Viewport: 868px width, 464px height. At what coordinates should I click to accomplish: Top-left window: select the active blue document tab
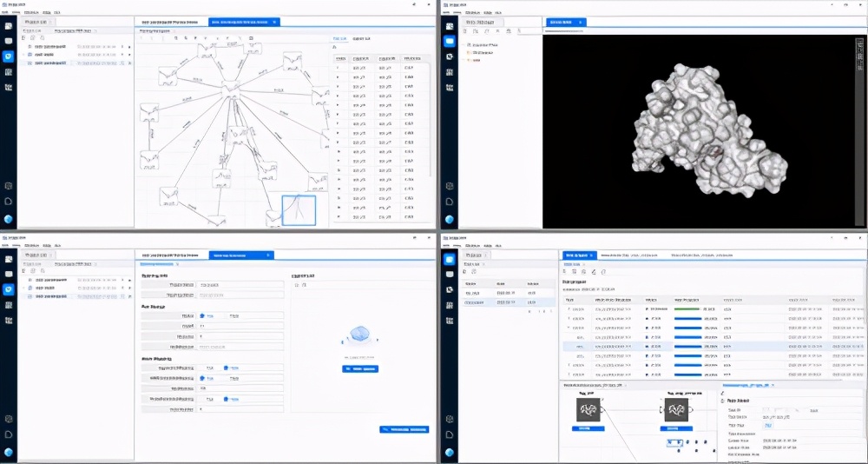[x=244, y=23]
